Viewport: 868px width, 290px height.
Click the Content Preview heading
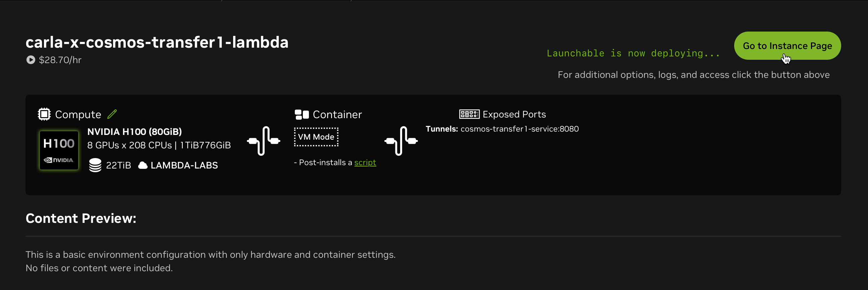click(81, 218)
